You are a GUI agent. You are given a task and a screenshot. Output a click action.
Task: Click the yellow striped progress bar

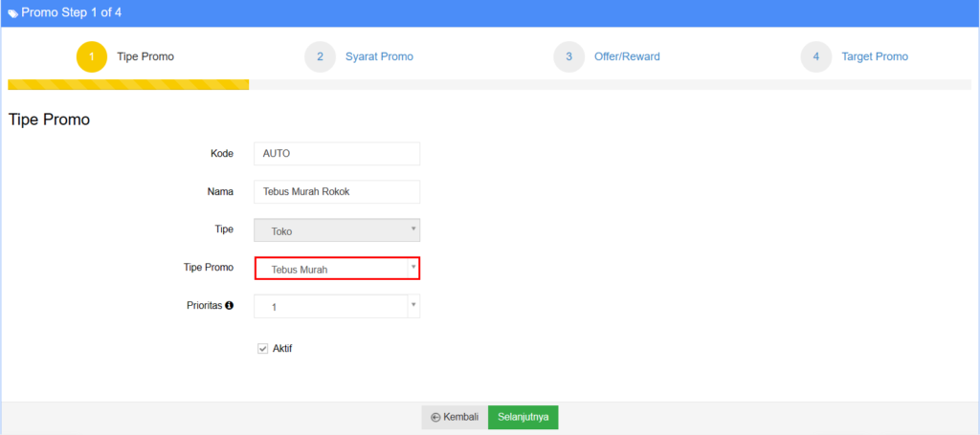(128, 85)
